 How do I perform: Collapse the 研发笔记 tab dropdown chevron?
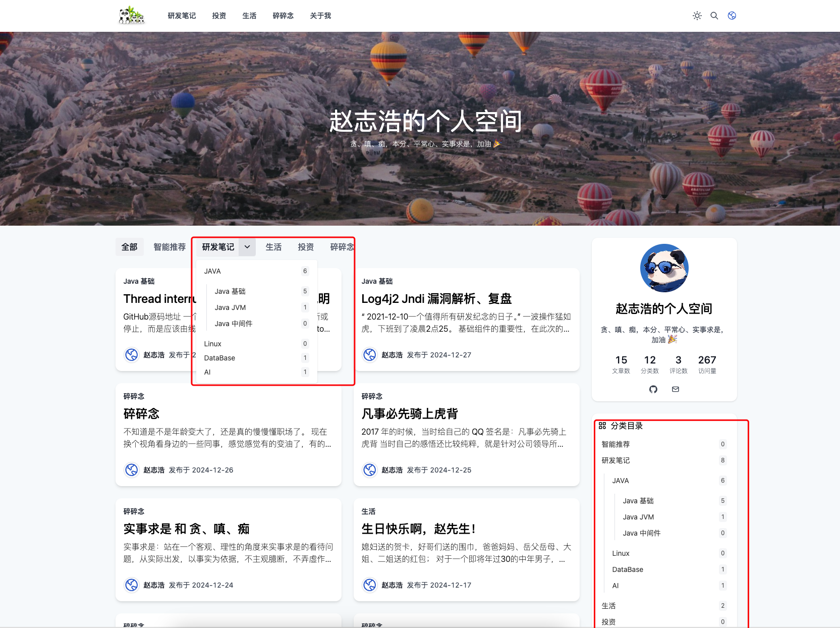(247, 247)
